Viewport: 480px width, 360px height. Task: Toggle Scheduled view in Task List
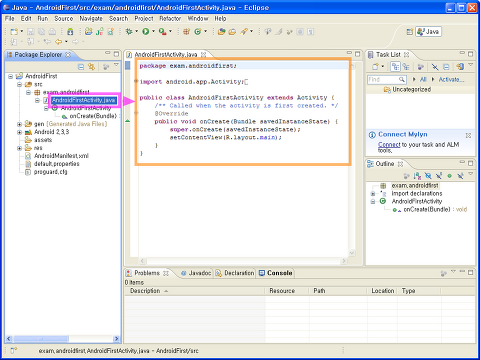406,67
